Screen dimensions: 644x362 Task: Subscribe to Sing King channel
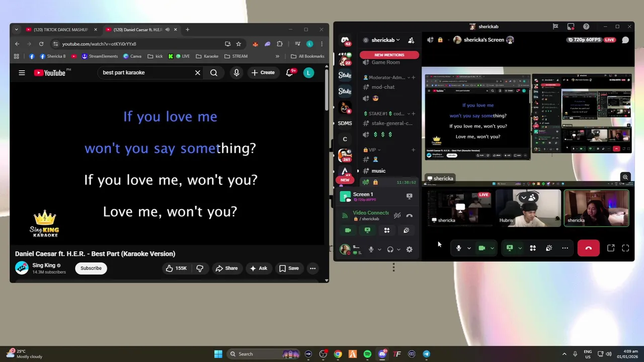[x=91, y=268]
